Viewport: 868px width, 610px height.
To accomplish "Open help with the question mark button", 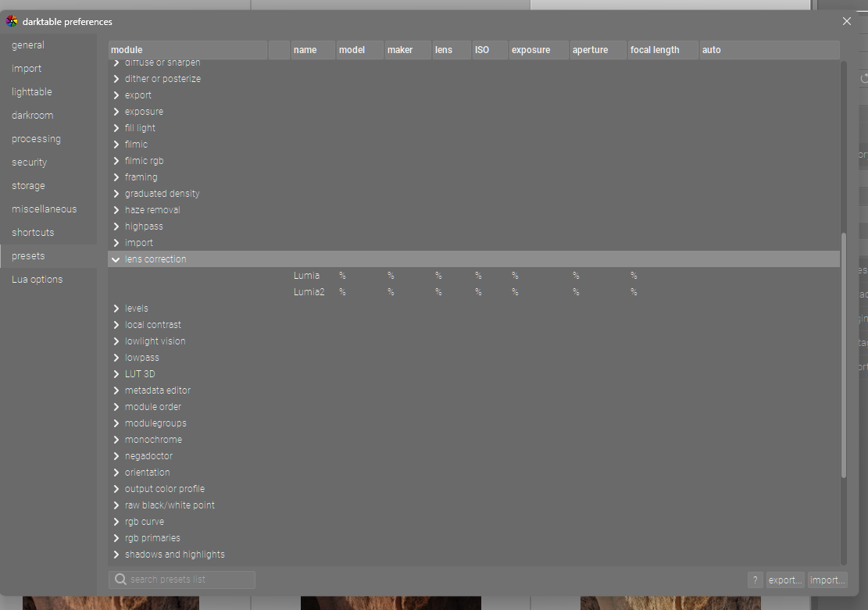I will pyautogui.click(x=755, y=580).
